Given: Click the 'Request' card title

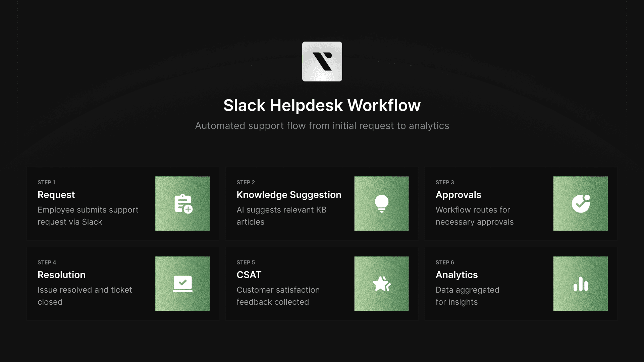Looking at the screenshot, I should pyautogui.click(x=56, y=195).
